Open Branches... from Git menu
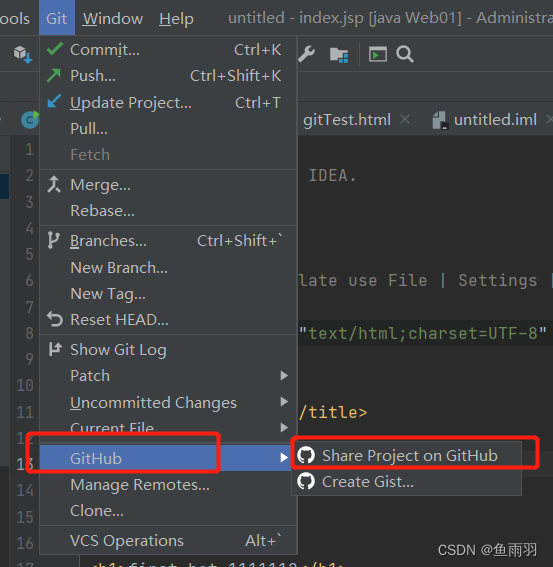Image resolution: width=553 pixels, height=567 pixels. tap(168, 241)
